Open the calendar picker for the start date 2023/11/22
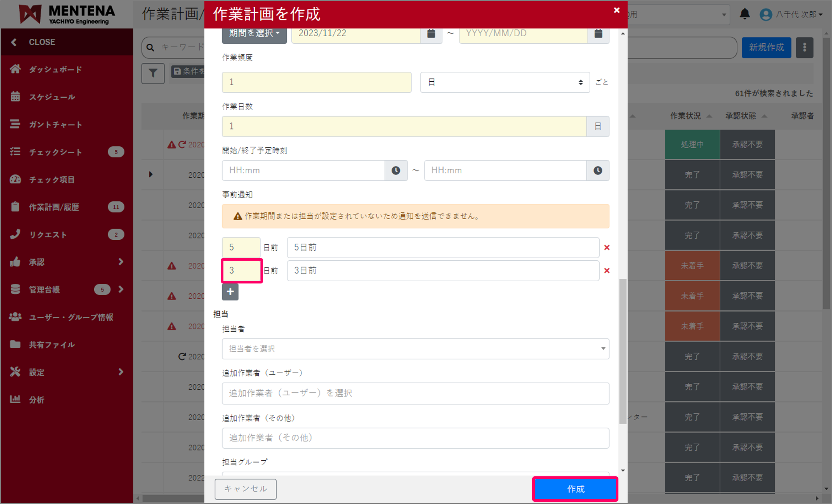Image resolution: width=832 pixels, height=504 pixels. tap(430, 33)
